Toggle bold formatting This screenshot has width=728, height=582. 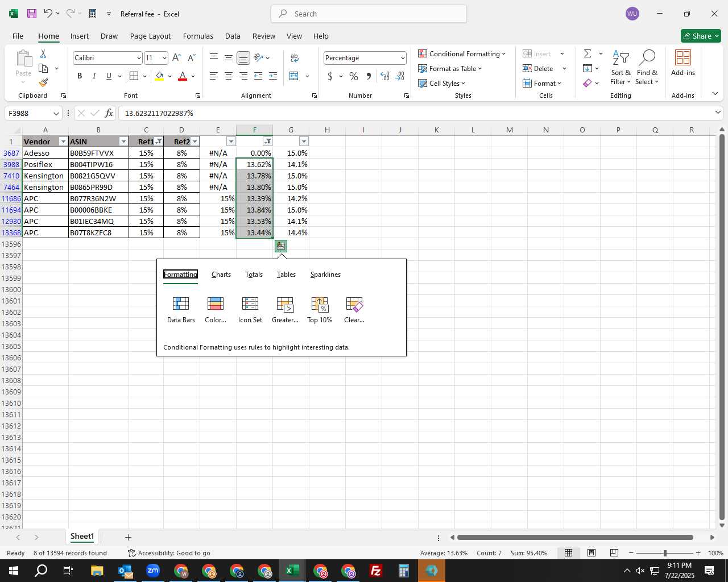point(80,76)
